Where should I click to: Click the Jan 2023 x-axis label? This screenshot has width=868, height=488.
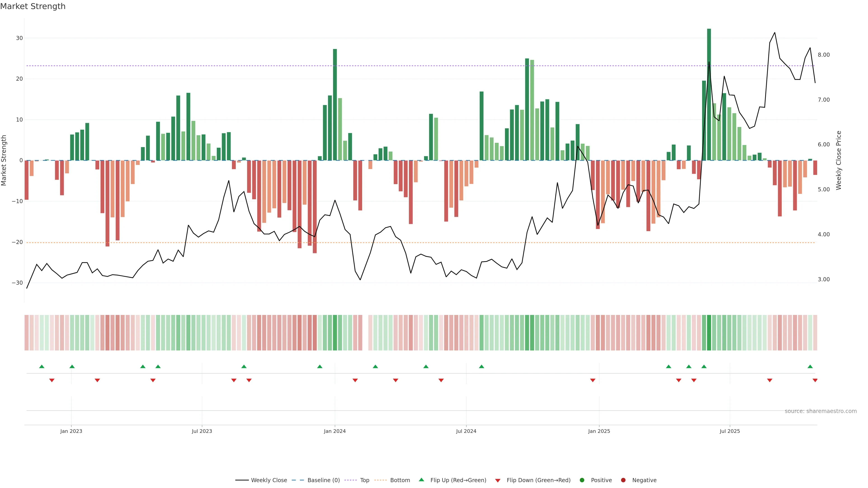71,431
